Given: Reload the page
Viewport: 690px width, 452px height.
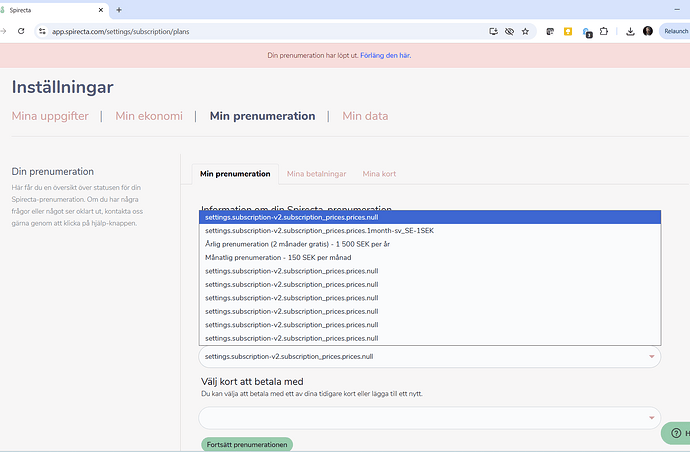Looking at the screenshot, I should [x=21, y=31].
